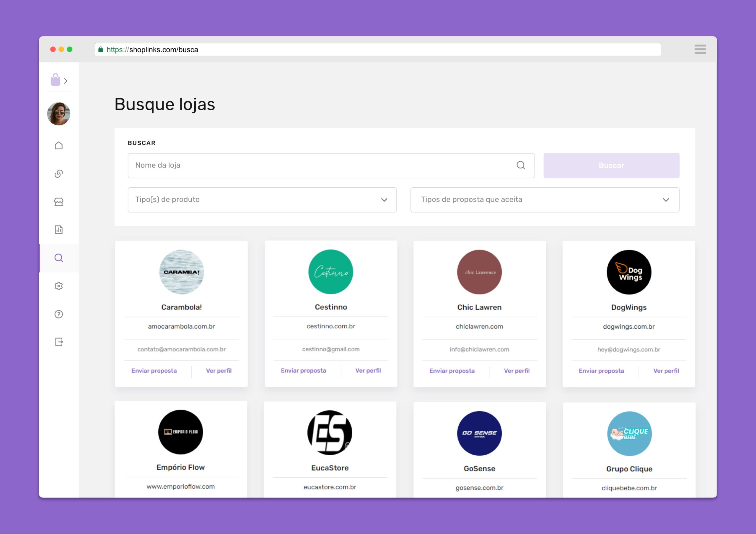The image size is (756, 534).
Task: Click Enviar proposta for Chic Lawren
Action: pos(452,371)
